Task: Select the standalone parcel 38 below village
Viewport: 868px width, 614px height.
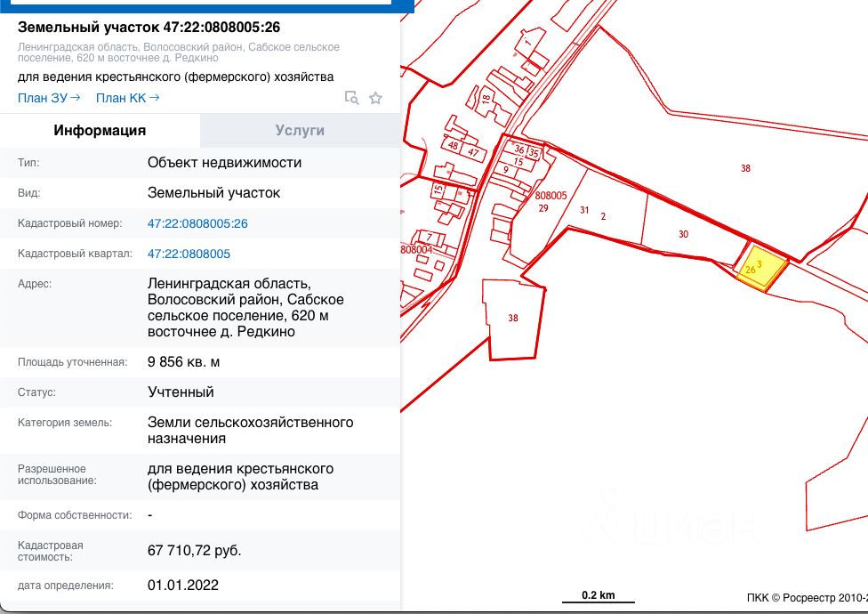Action: click(513, 318)
